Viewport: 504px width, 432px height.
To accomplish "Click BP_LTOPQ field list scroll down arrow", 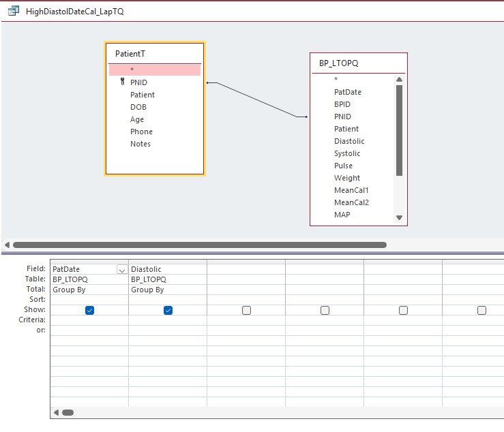I will click(399, 217).
